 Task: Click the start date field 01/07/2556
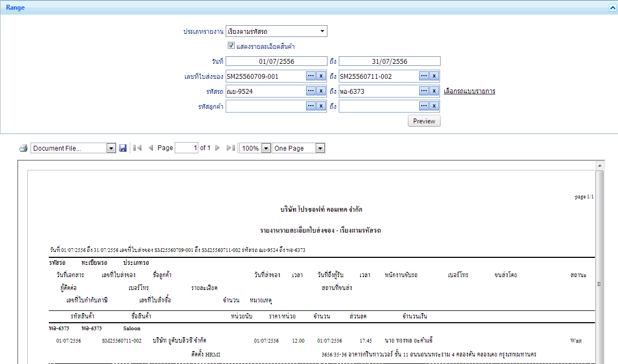pos(276,61)
